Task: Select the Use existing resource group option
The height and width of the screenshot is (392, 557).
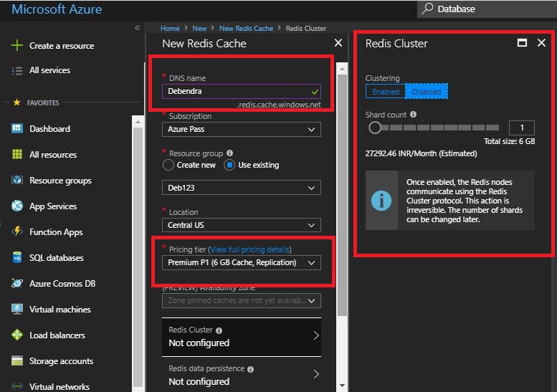Action: (x=230, y=165)
